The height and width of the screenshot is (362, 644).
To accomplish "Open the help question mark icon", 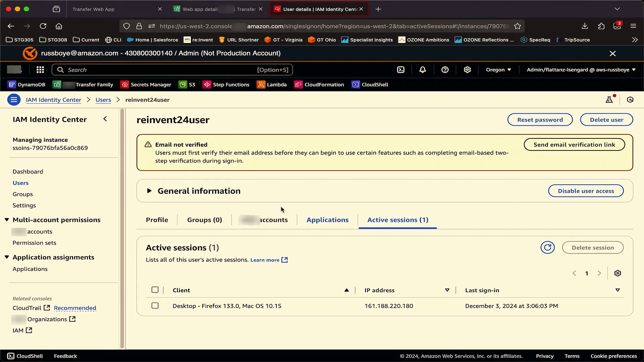I will click(x=445, y=70).
